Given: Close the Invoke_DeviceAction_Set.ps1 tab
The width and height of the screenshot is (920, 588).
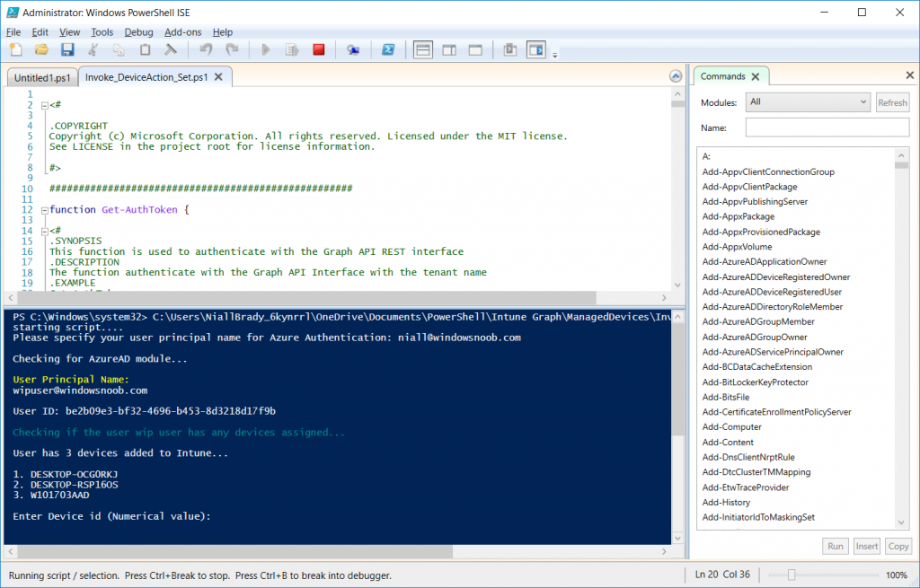Looking at the screenshot, I should [218, 77].
